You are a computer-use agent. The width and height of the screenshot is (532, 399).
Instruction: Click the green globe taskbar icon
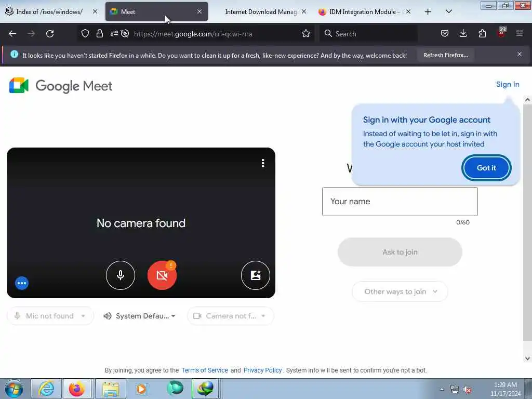point(175,388)
